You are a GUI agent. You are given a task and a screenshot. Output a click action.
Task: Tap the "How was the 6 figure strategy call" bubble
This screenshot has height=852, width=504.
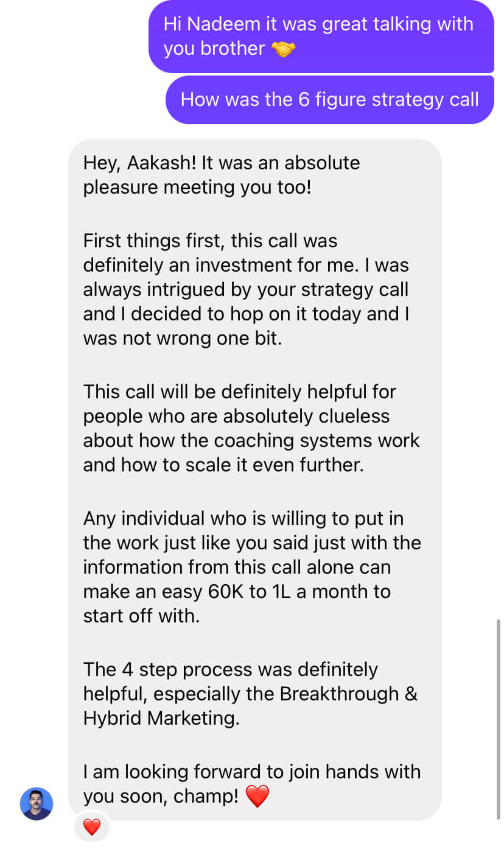pos(329,99)
